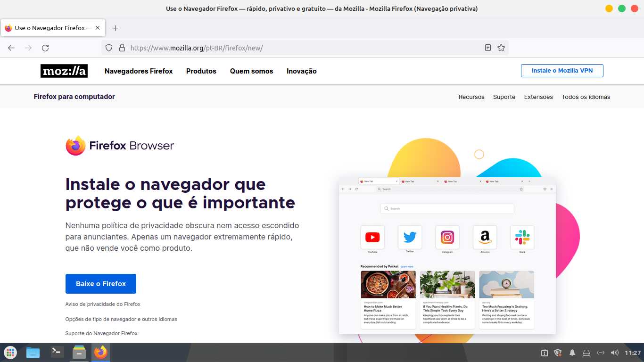The width and height of the screenshot is (644, 362).
Task: Open Opções de tipo de navegador link
Action: pyautogui.click(x=121, y=319)
